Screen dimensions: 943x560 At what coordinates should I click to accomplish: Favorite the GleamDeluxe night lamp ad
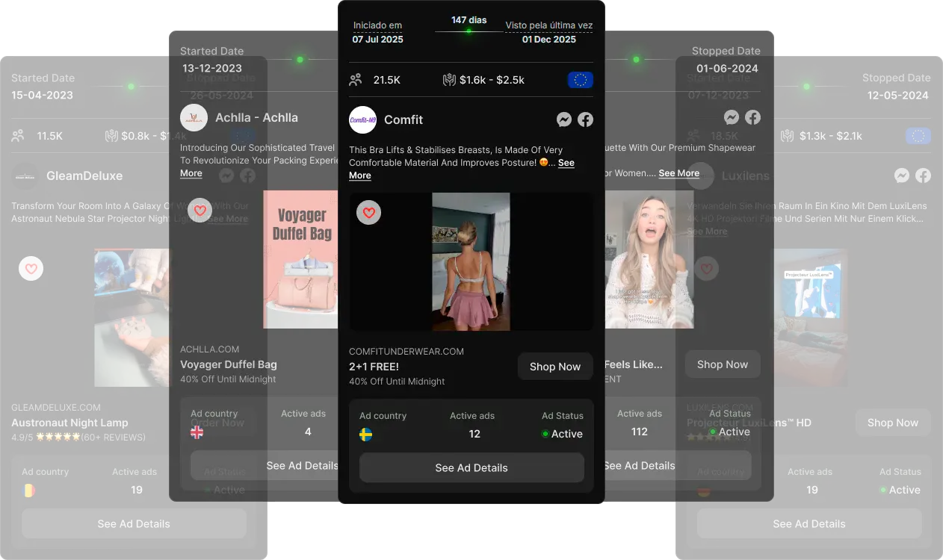pyautogui.click(x=31, y=268)
